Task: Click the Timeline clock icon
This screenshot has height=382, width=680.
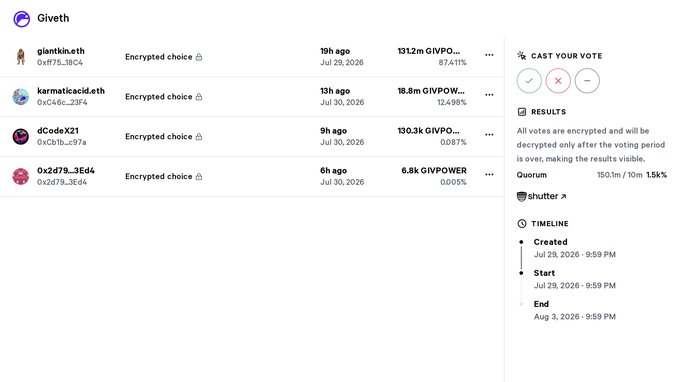Action: [x=522, y=224]
